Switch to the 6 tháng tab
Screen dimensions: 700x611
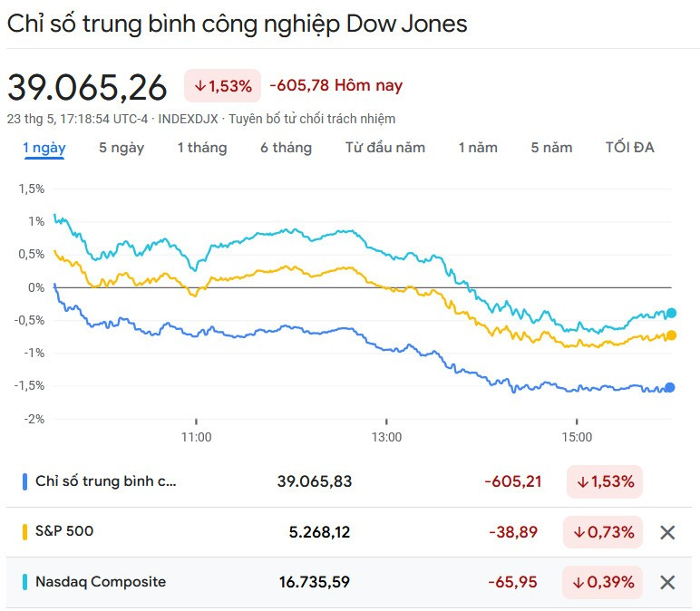point(286,148)
